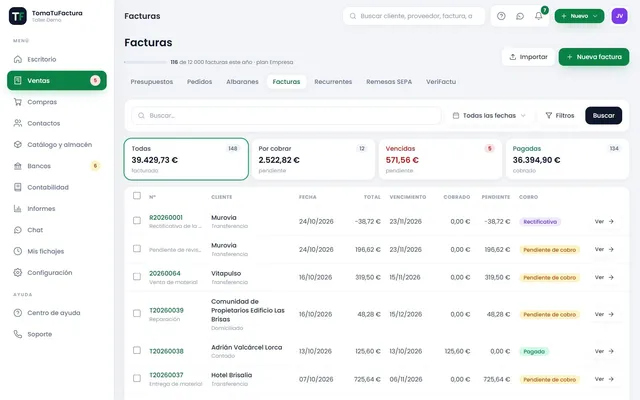The height and width of the screenshot is (400, 640).
Task: Open Escritorio home icon in sidebar
Action: pos(18,59)
